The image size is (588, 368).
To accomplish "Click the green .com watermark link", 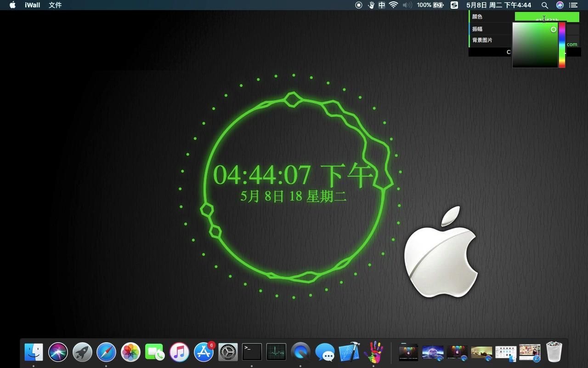I will pos(571,44).
